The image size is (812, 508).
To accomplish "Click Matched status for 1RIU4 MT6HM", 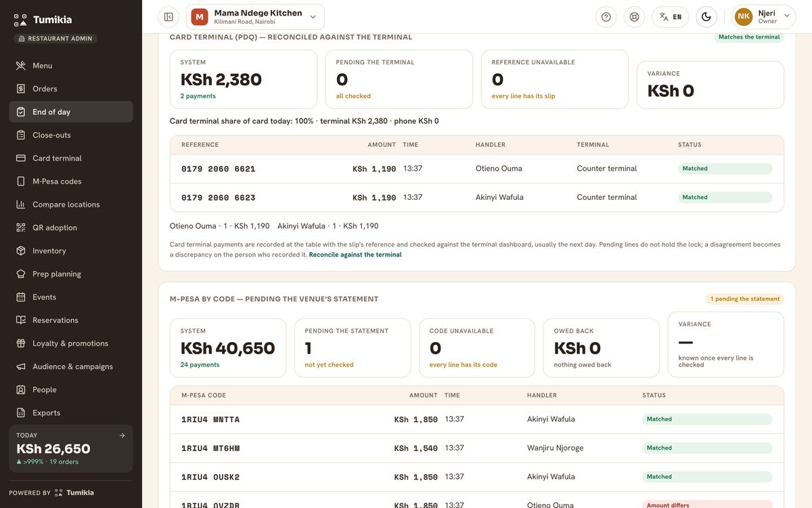I will point(707,448).
